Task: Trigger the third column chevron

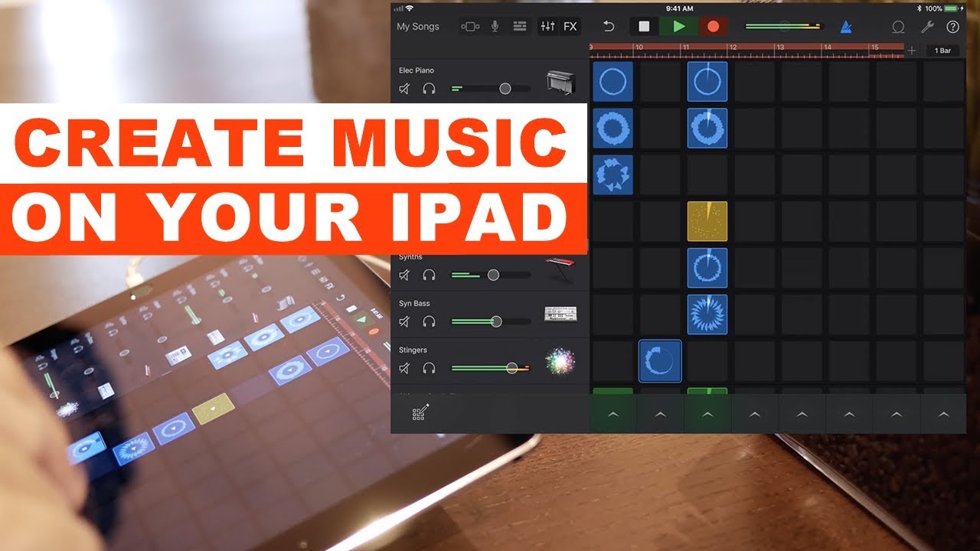Action: [707, 414]
